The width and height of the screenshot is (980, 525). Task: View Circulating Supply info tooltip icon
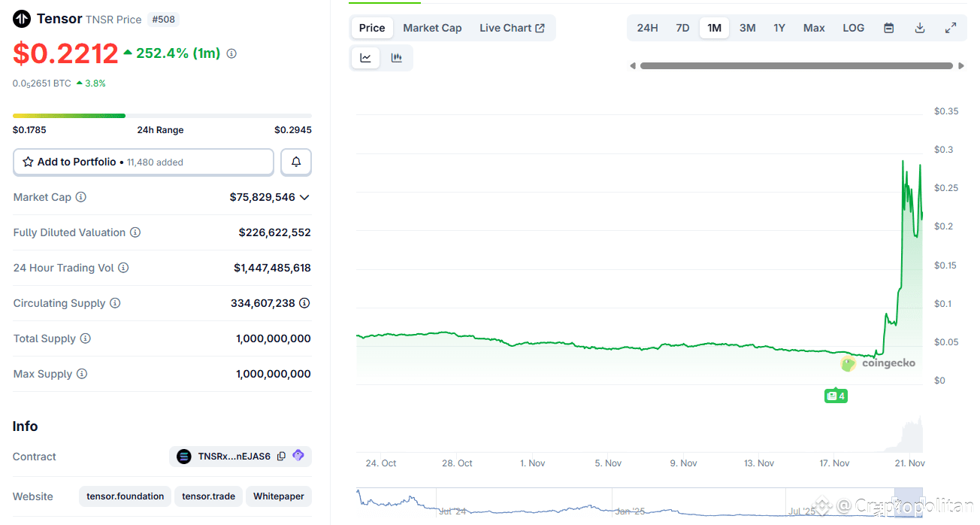pyautogui.click(x=116, y=303)
